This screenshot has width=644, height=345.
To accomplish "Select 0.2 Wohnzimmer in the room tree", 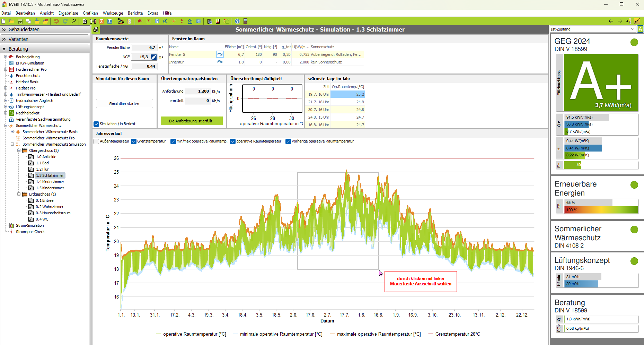I will coord(50,207).
